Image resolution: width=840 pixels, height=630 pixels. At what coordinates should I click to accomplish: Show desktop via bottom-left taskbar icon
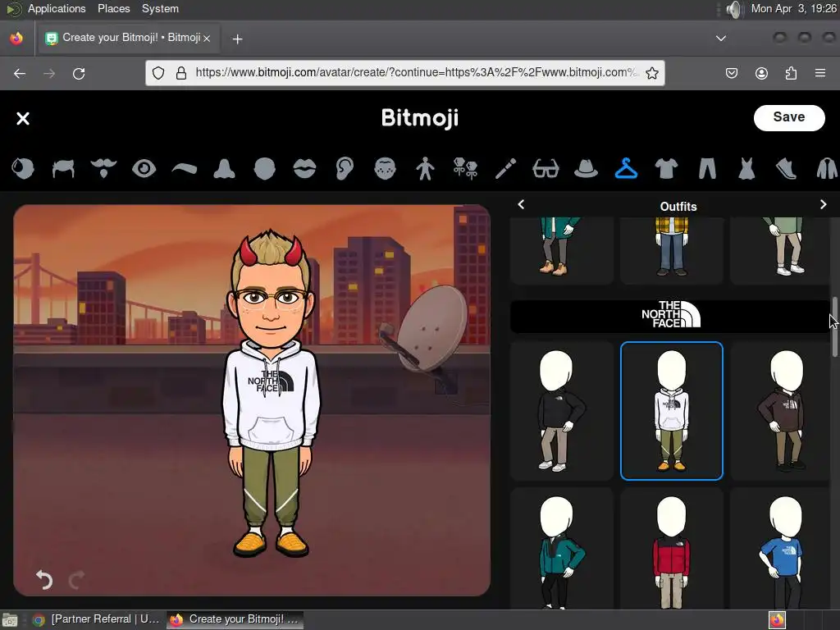coord(10,620)
